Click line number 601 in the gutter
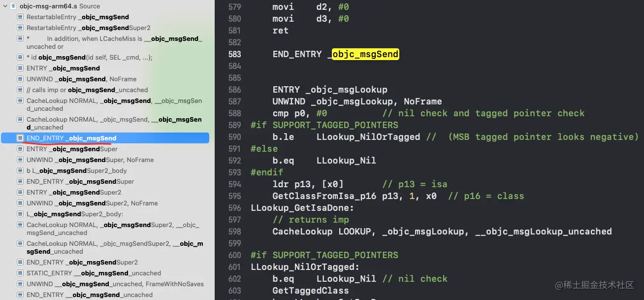The width and height of the screenshot is (644, 300). pos(235,267)
